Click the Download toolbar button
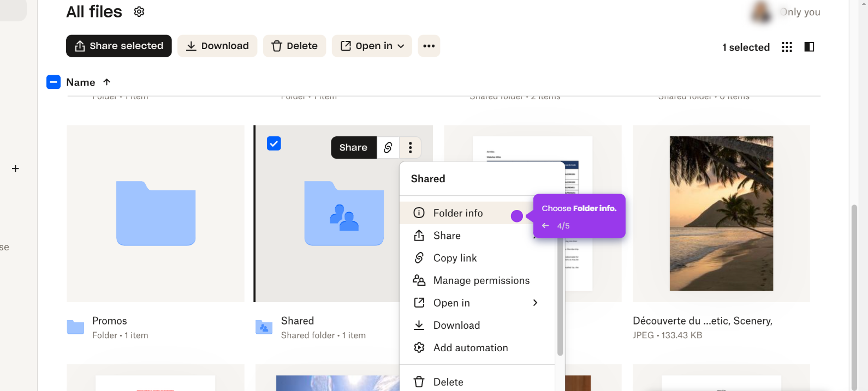Viewport: 868px width, 391px height. click(217, 46)
